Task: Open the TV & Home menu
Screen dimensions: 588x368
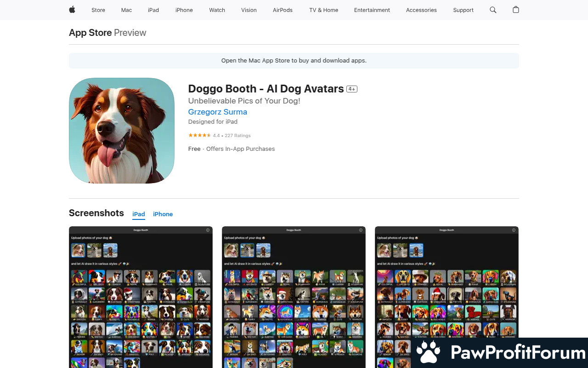Action: click(323, 10)
